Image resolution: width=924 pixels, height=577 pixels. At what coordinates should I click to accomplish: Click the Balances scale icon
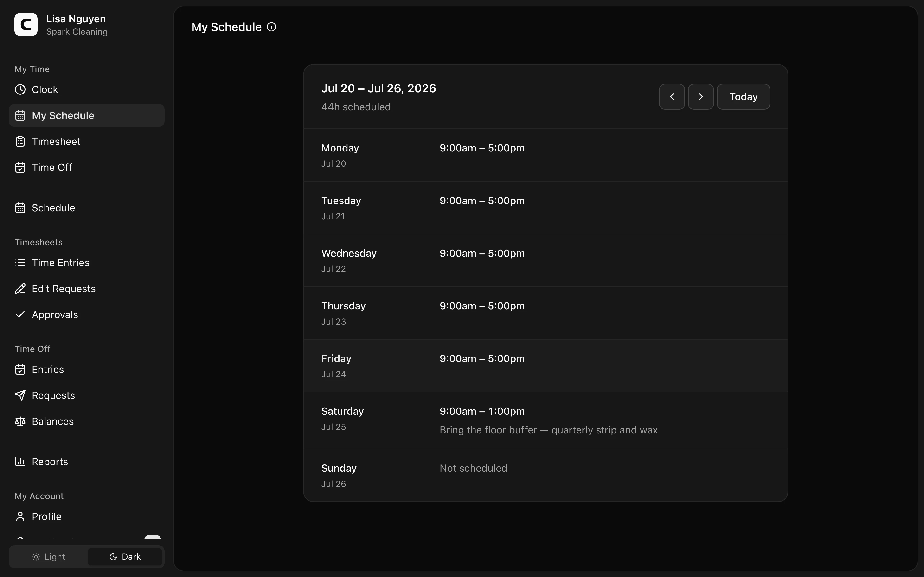point(20,421)
